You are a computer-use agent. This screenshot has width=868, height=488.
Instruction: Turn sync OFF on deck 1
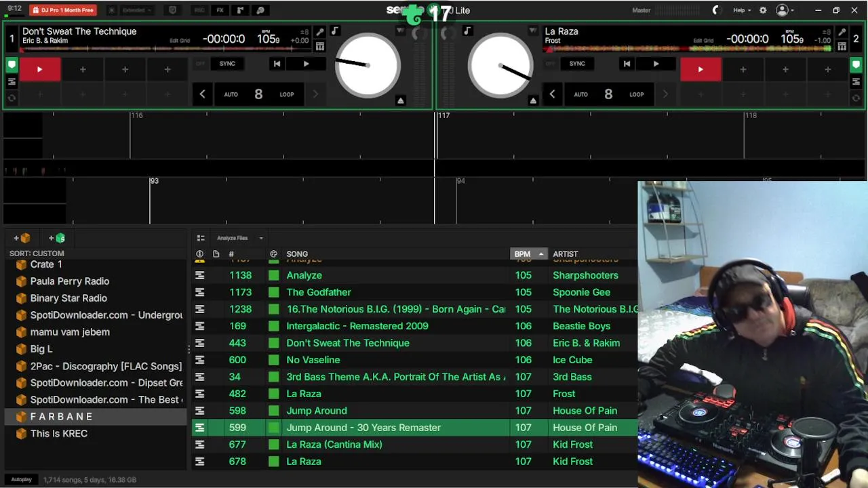[x=200, y=64]
